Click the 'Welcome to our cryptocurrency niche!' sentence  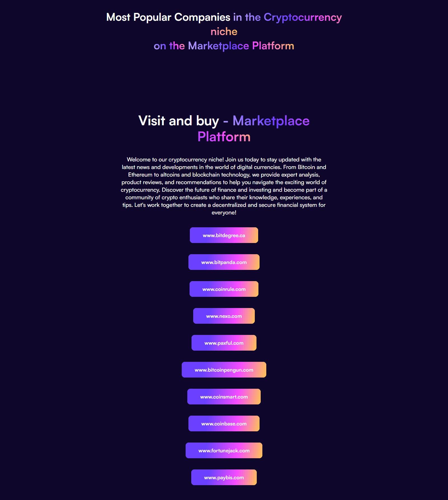(175, 159)
